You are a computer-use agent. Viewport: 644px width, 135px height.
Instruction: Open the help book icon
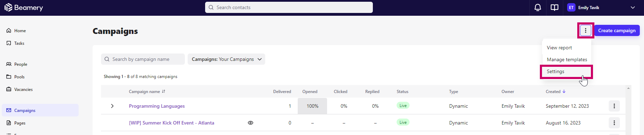[555, 7]
